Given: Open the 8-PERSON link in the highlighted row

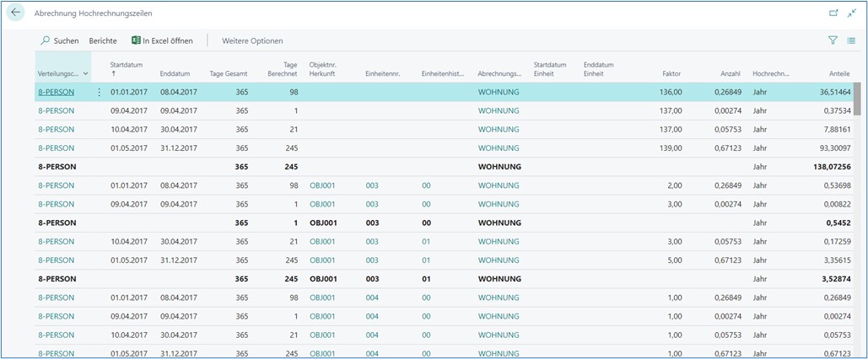Looking at the screenshot, I should tap(57, 92).
